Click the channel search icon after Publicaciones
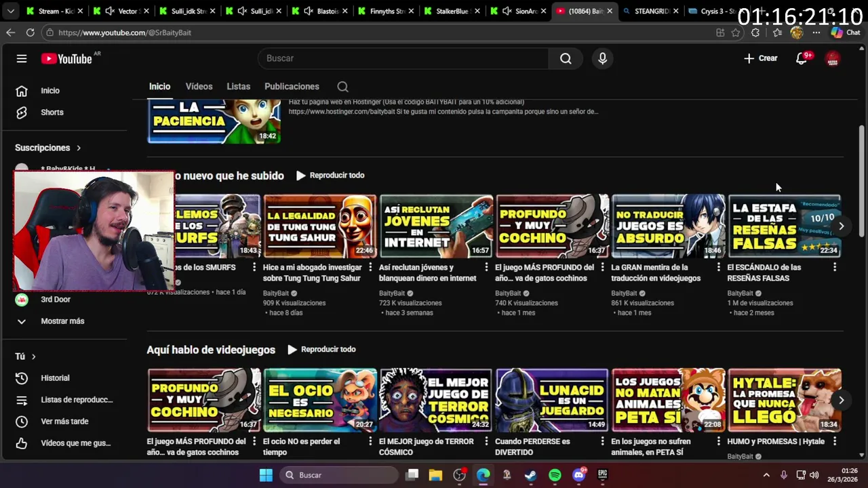This screenshot has height=488, width=868. tap(342, 87)
